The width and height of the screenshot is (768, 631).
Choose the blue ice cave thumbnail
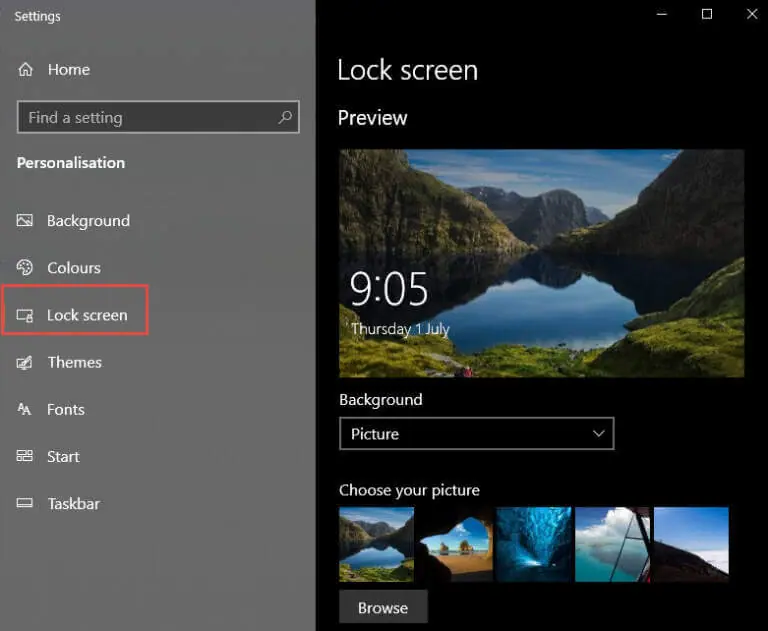(x=534, y=544)
